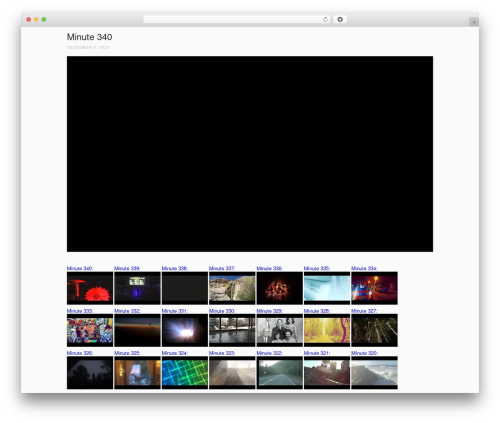Open the Minute 336 glowing embers thumbnail
This screenshot has height=423, width=500.
(x=280, y=288)
